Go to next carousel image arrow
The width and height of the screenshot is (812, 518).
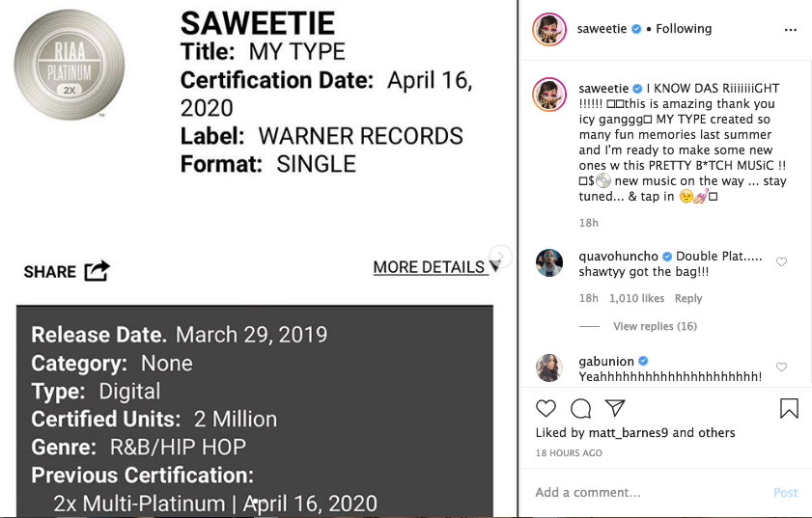point(500,256)
